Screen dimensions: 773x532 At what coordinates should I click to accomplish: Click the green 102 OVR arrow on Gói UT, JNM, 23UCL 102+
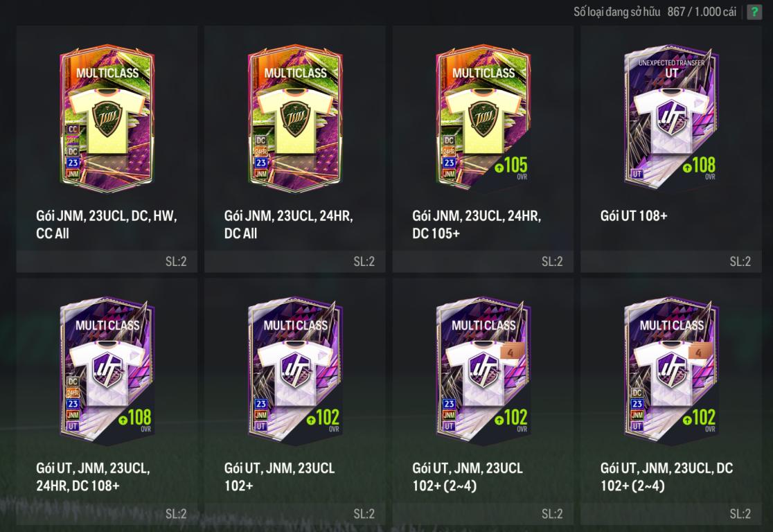pos(311,420)
